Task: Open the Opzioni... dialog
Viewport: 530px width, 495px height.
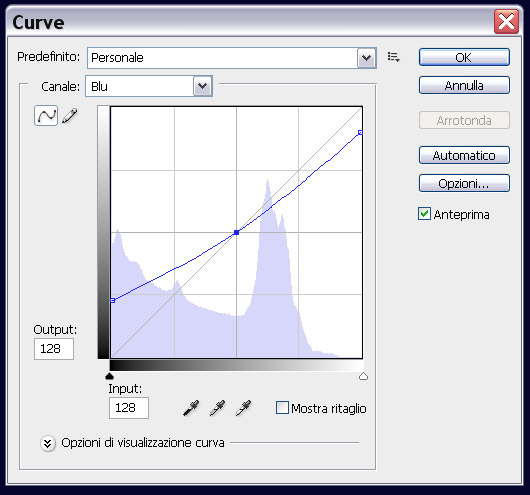Action: pyautogui.click(x=464, y=183)
